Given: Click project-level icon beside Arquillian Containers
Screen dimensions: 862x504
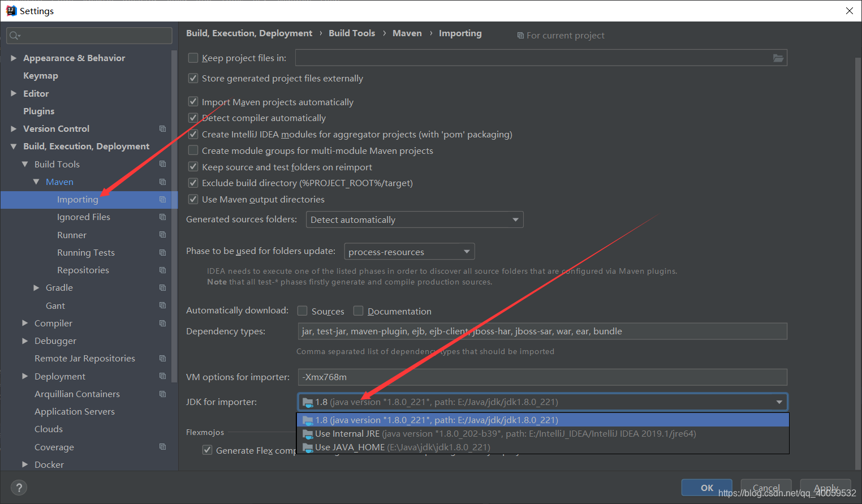Looking at the screenshot, I should click(x=162, y=394).
